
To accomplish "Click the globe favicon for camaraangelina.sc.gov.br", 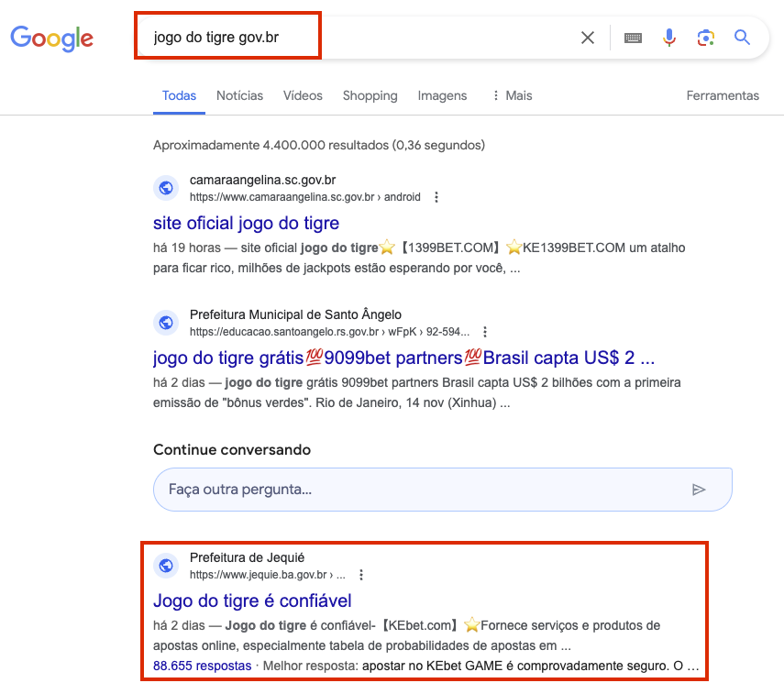I will [166, 188].
